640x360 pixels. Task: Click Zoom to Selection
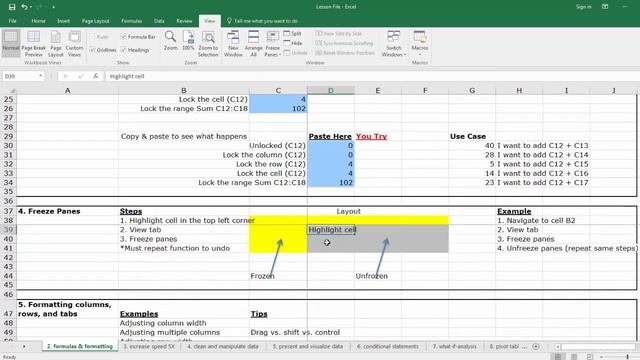[x=208, y=43]
